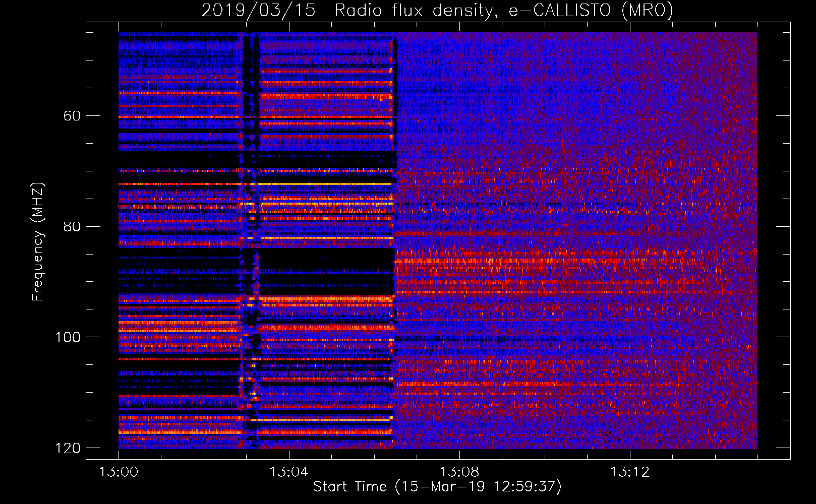Click the 13:12 time tick label
Image resolution: width=816 pixels, height=504 pixels.
[630, 472]
